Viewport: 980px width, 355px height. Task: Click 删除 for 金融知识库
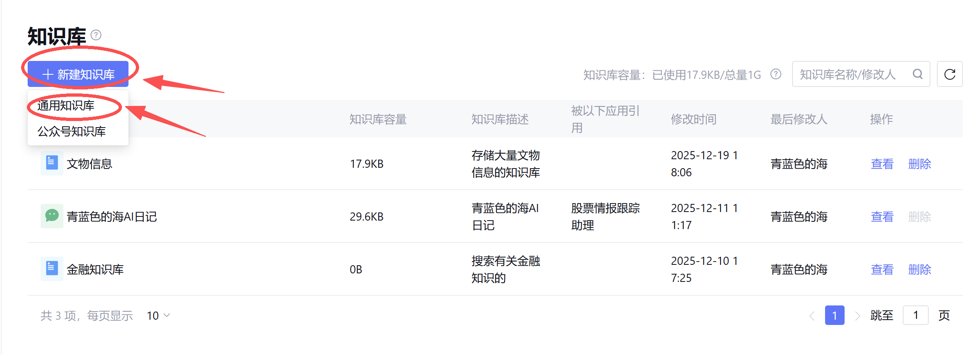919,269
